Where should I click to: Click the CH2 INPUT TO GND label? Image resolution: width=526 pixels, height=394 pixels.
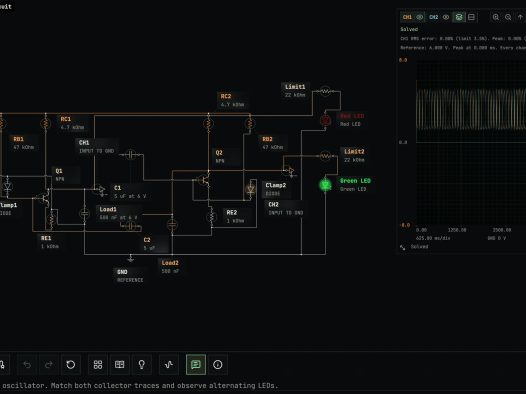285,209
